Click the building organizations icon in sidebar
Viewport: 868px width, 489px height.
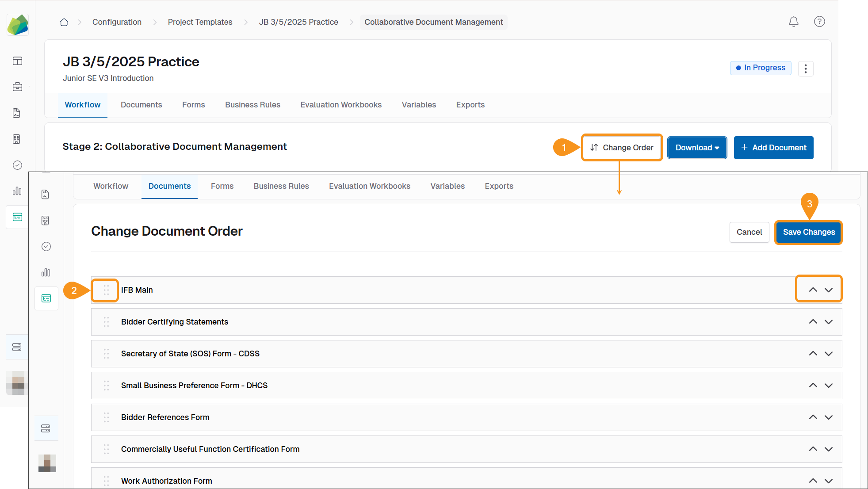(17, 139)
